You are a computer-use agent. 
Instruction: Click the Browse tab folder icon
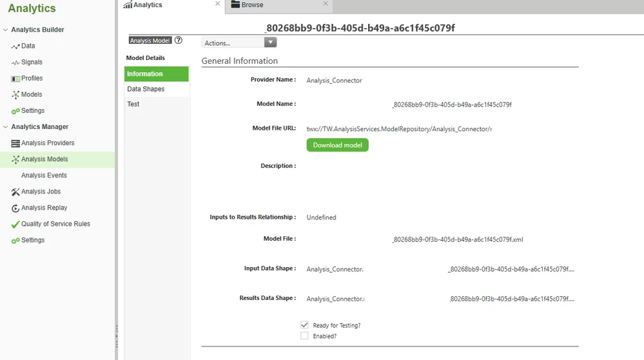pyautogui.click(x=235, y=5)
